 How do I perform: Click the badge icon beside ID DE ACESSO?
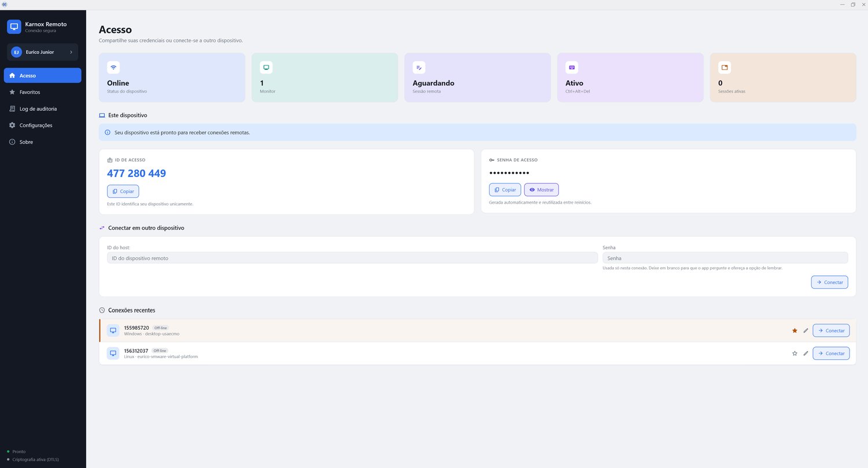tap(110, 160)
